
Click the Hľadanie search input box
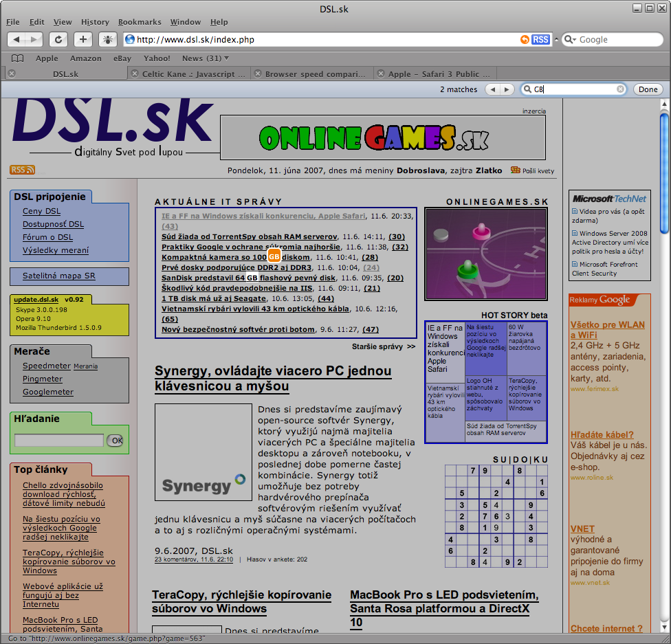pyautogui.click(x=59, y=440)
